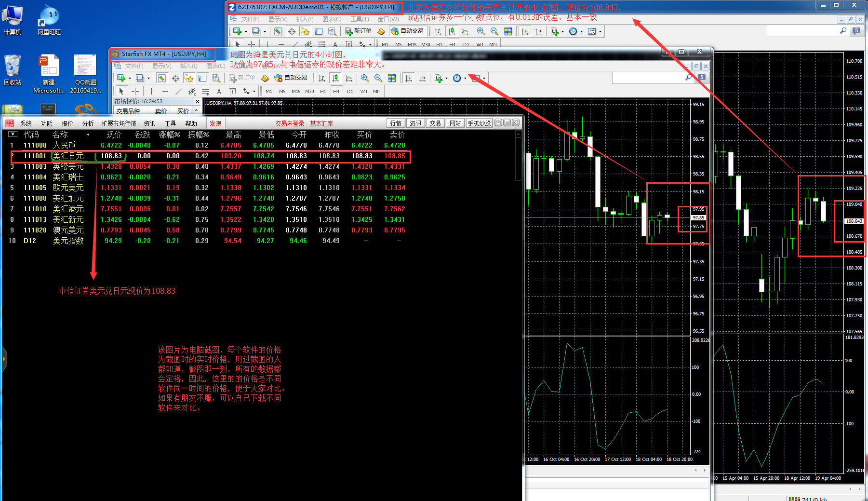Screen dimensions: 868x501
Task: Click 交易未登录 link
Action: pos(290,123)
